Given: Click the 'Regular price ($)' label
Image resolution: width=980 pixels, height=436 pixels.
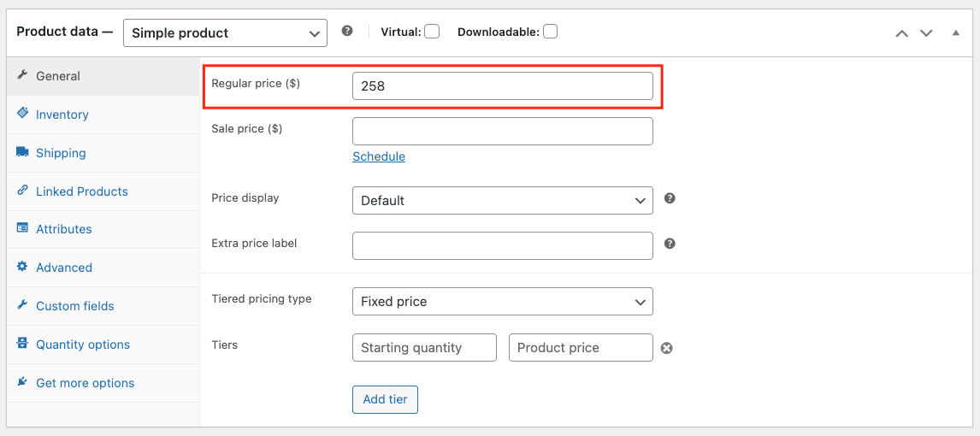Looking at the screenshot, I should coord(257,84).
